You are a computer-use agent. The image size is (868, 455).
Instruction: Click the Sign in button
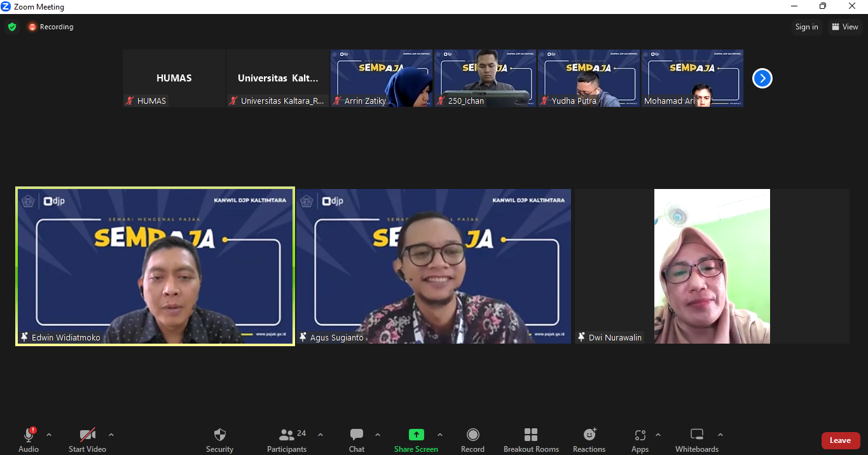(x=806, y=27)
